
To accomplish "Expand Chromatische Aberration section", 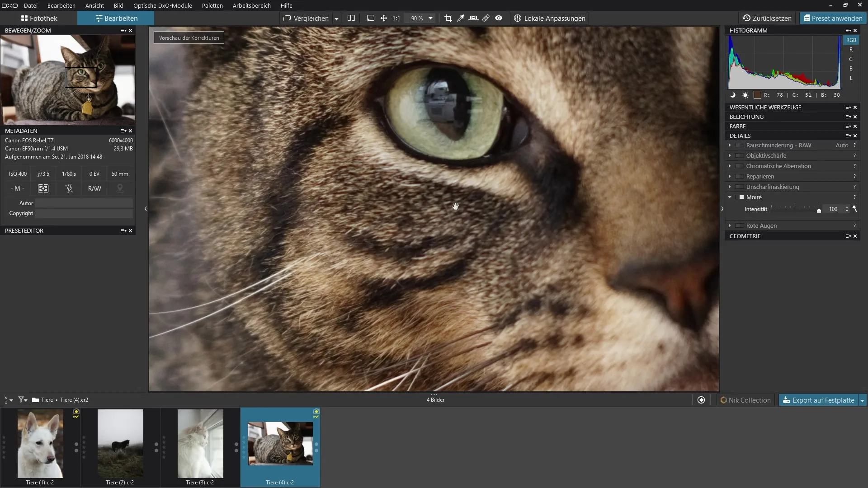I will coord(730,166).
